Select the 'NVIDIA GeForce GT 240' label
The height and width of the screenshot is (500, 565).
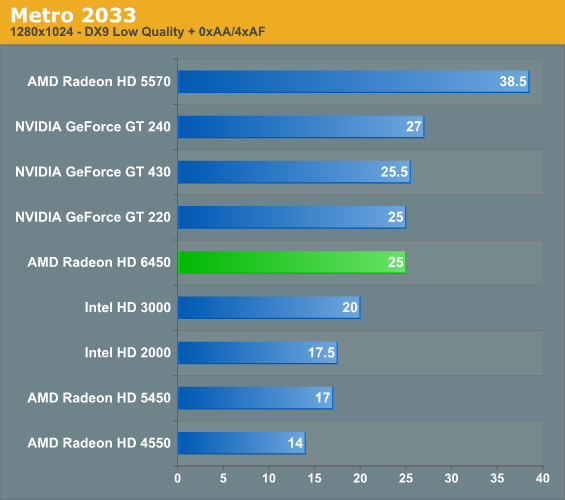click(x=93, y=127)
